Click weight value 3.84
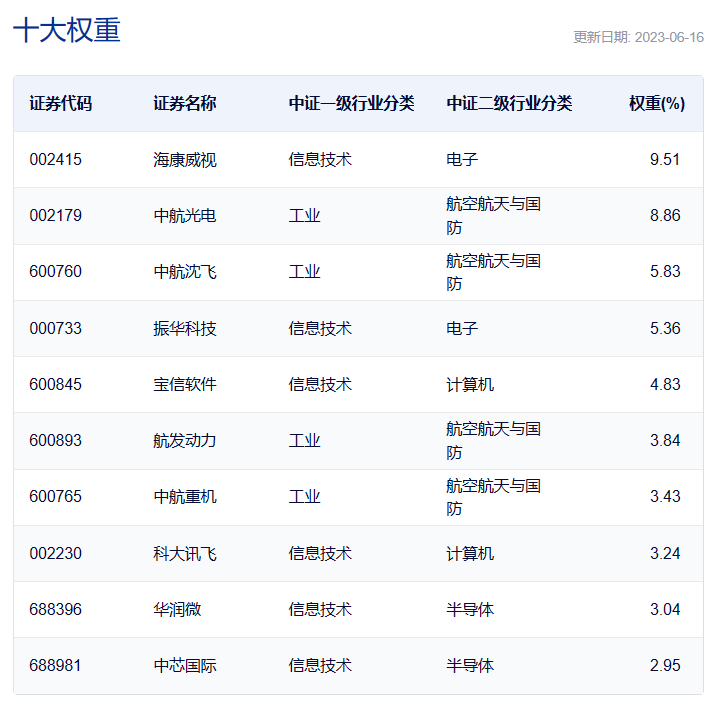Screen dimensions: 724x708 [x=665, y=441]
